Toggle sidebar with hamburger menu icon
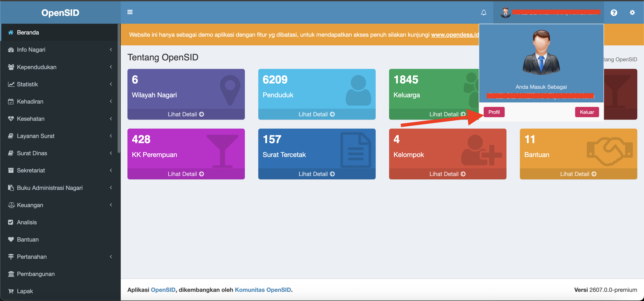 pyautogui.click(x=130, y=12)
